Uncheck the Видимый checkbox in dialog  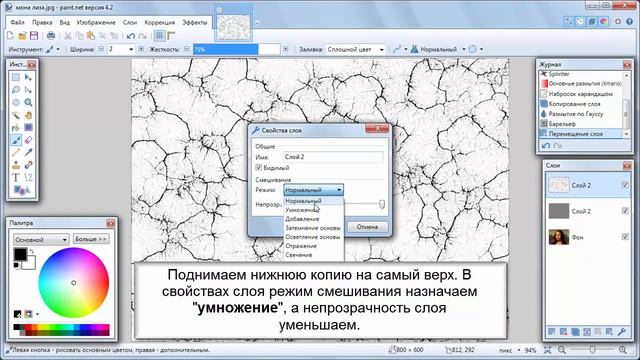(258, 168)
